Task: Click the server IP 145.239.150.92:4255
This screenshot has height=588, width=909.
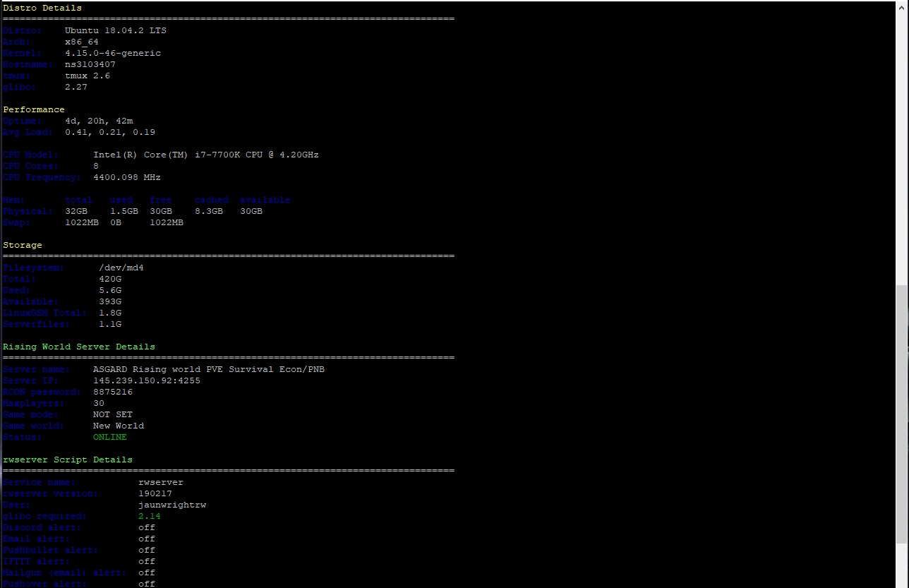Action: [x=146, y=380]
